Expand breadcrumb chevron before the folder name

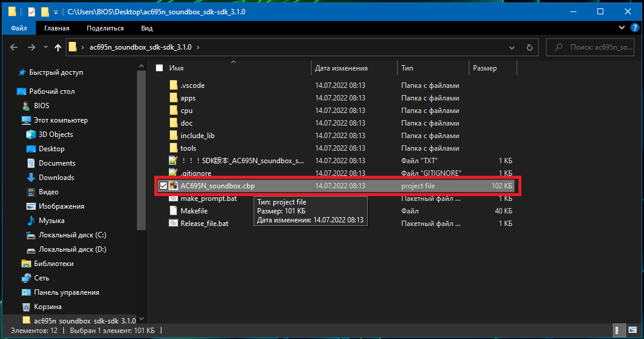83,47
